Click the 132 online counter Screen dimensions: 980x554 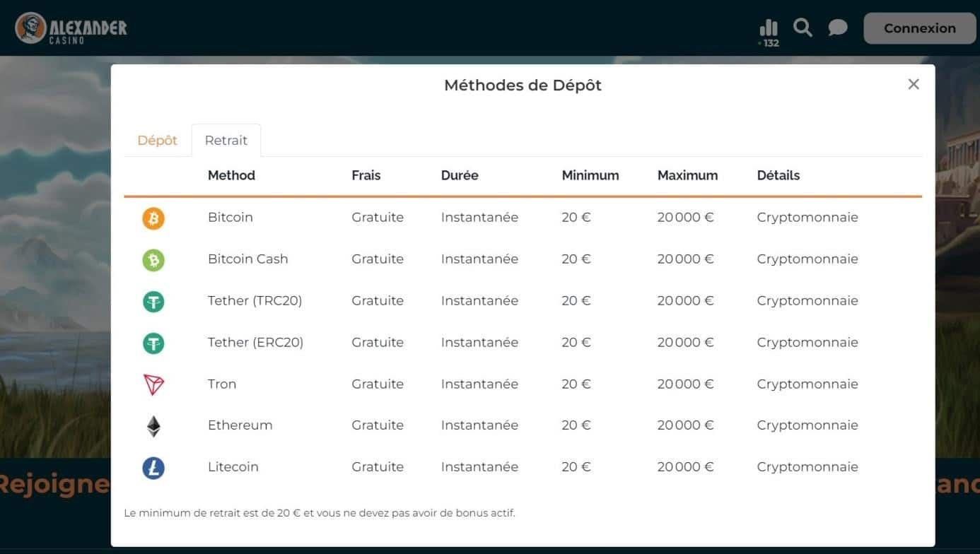[x=769, y=43]
